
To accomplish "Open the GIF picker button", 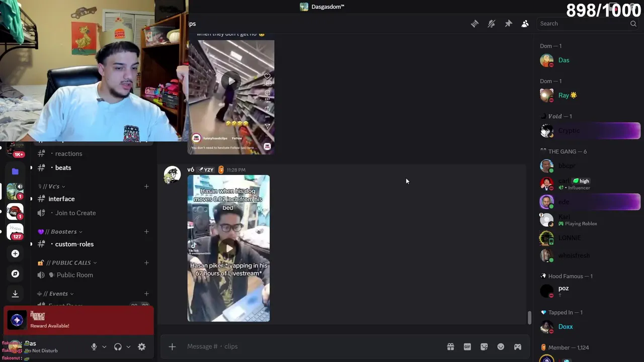I will (467, 347).
